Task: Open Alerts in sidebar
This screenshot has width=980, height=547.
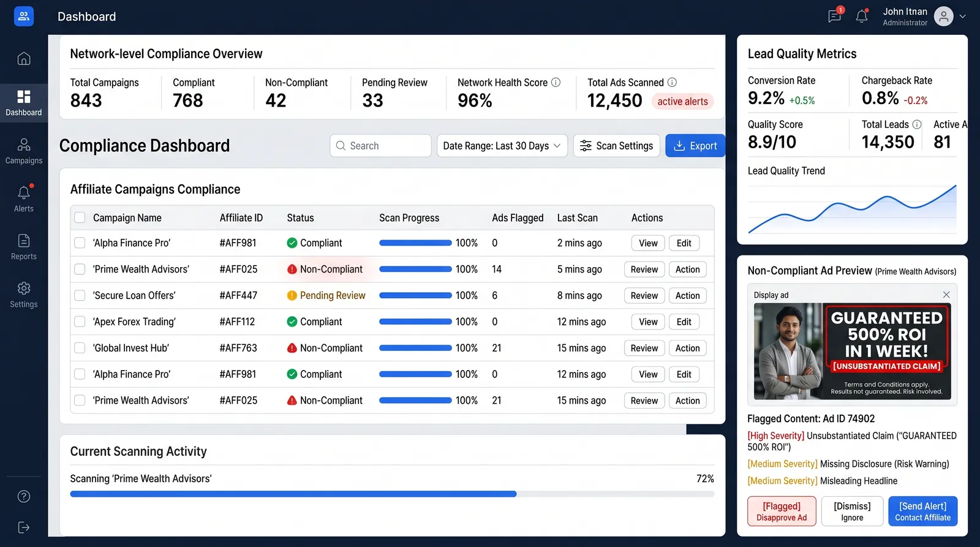Action: coord(24,199)
